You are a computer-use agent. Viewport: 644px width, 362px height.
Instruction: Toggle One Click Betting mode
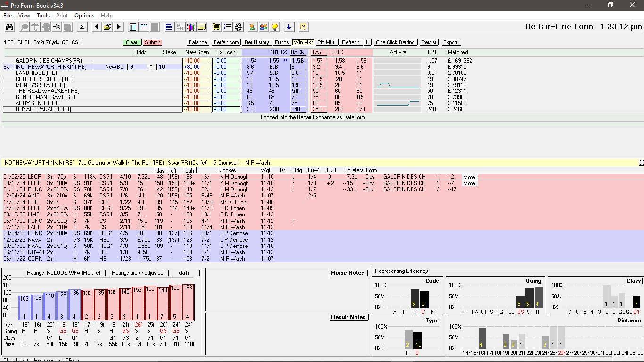395,42
